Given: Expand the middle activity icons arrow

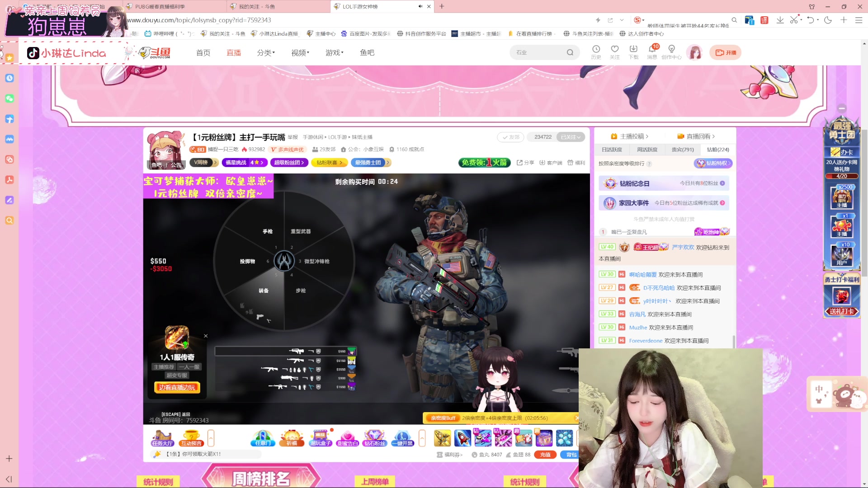Looking at the screenshot, I should [422, 438].
